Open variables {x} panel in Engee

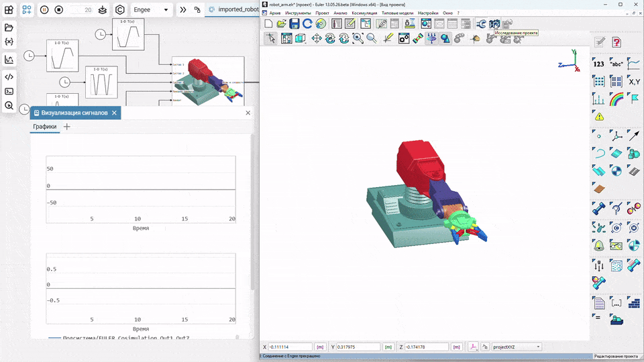[9, 42]
